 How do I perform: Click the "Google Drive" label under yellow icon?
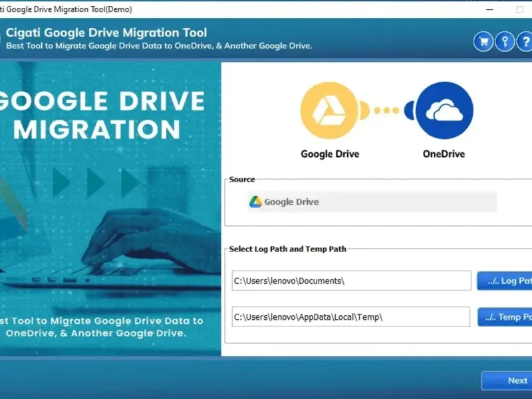pos(330,154)
